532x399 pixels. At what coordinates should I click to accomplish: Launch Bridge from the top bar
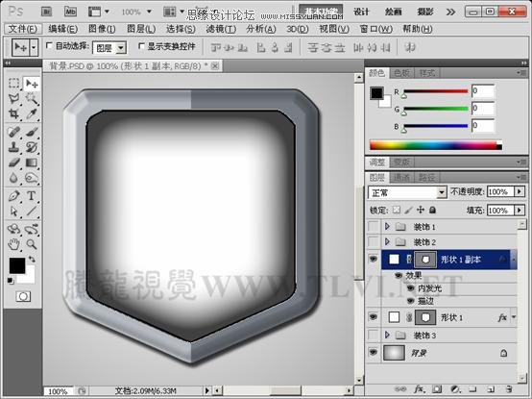coord(46,12)
